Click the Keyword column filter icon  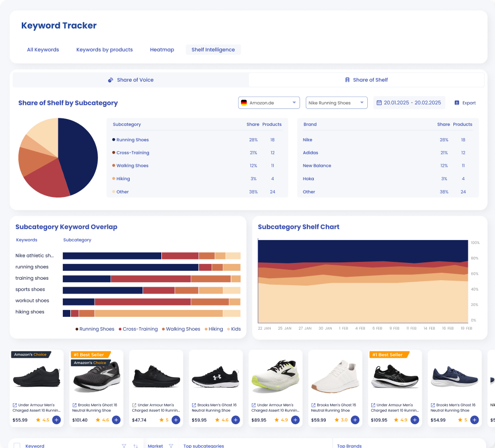[124, 446]
